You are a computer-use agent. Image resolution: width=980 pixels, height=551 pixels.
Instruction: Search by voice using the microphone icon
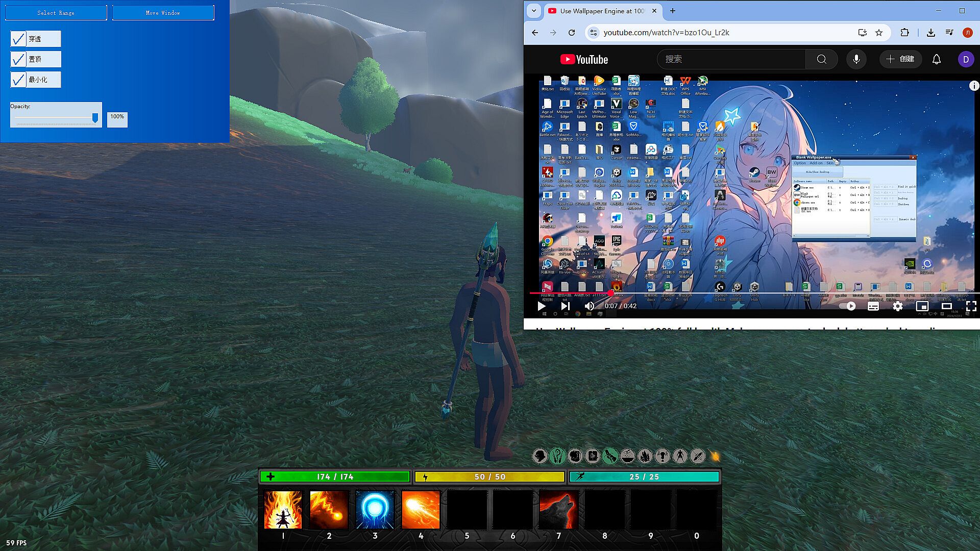click(x=856, y=59)
